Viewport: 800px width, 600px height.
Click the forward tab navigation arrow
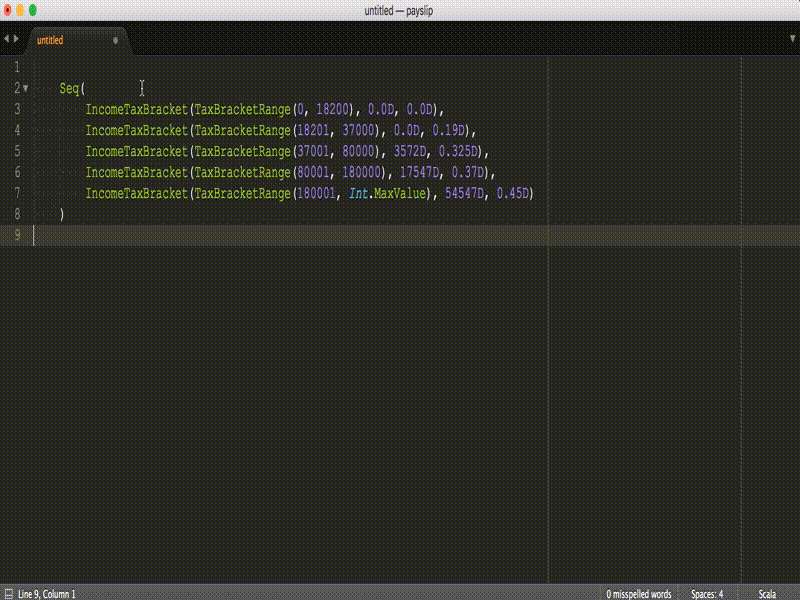pos(17,38)
